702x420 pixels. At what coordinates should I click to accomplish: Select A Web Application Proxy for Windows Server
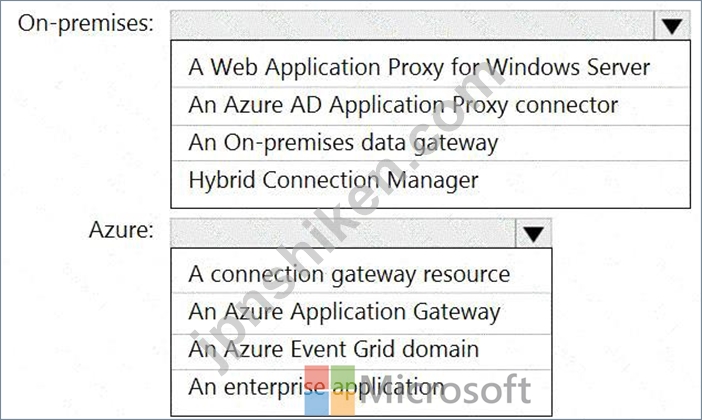point(430,68)
